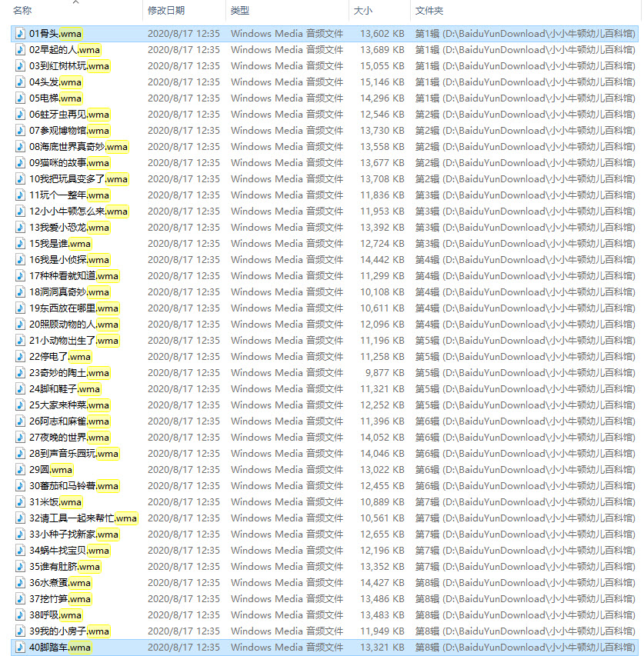Click the 类型 column header
This screenshot has width=644, height=656.
(x=240, y=11)
